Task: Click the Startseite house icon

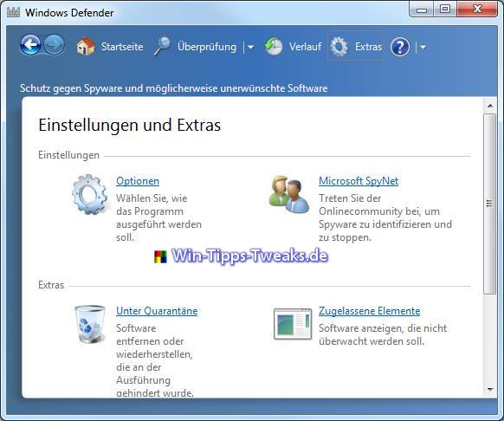Action: (x=86, y=46)
